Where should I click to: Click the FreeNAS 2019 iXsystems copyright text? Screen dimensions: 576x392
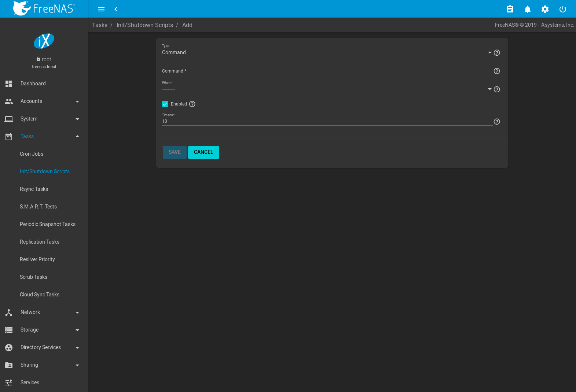tap(535, 25)
